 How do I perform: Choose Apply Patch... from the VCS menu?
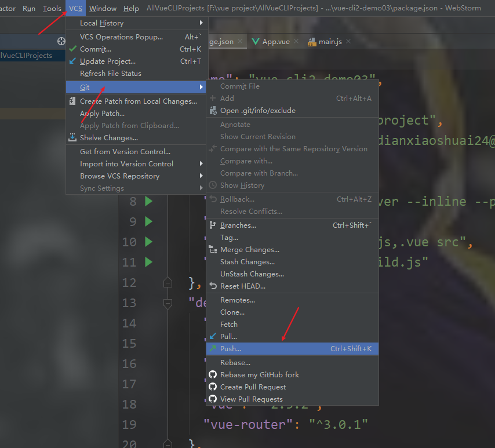[136, 114]
